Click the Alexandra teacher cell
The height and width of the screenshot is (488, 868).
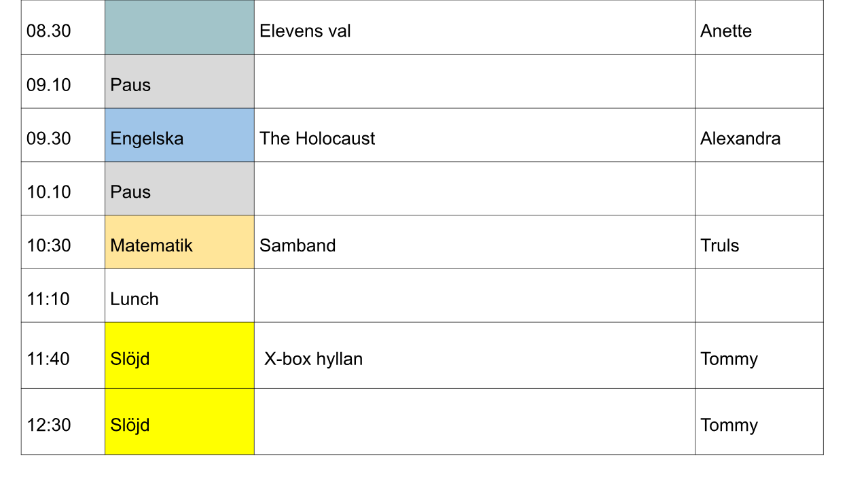point(759,138)
